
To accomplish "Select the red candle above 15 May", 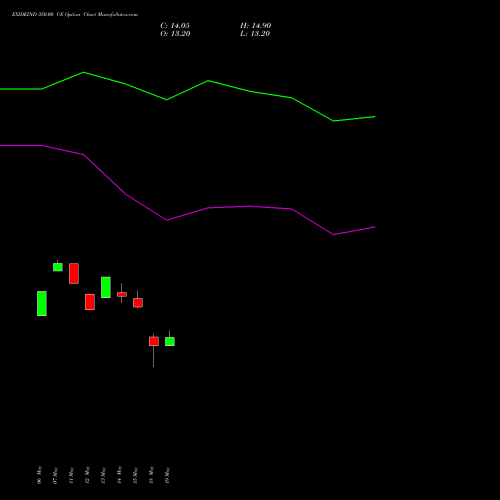I will pyautogui.click(x=138, y=302).
